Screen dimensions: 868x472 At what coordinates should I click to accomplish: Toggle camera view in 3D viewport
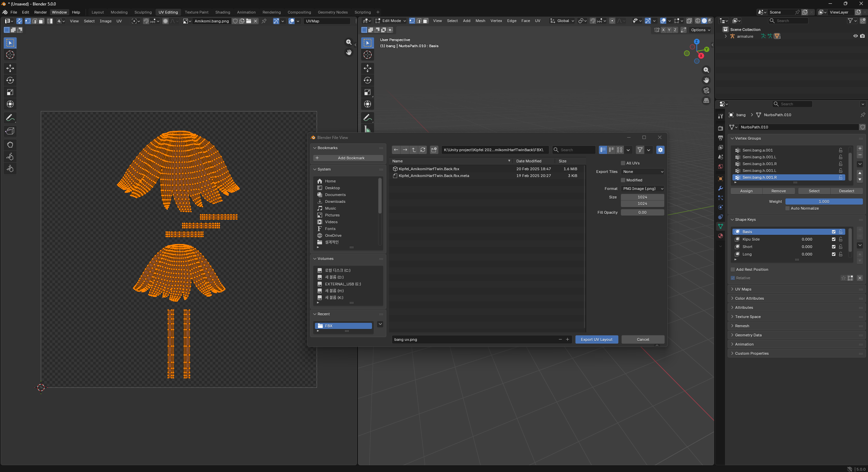point(706,90)
